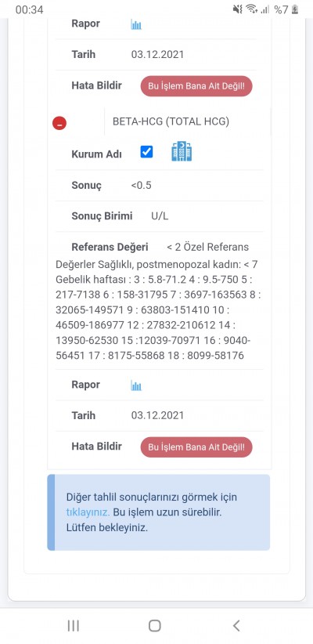Tap the Wi-Fi status icon
This screenshot has width=313, height=644.
(251, 9)
